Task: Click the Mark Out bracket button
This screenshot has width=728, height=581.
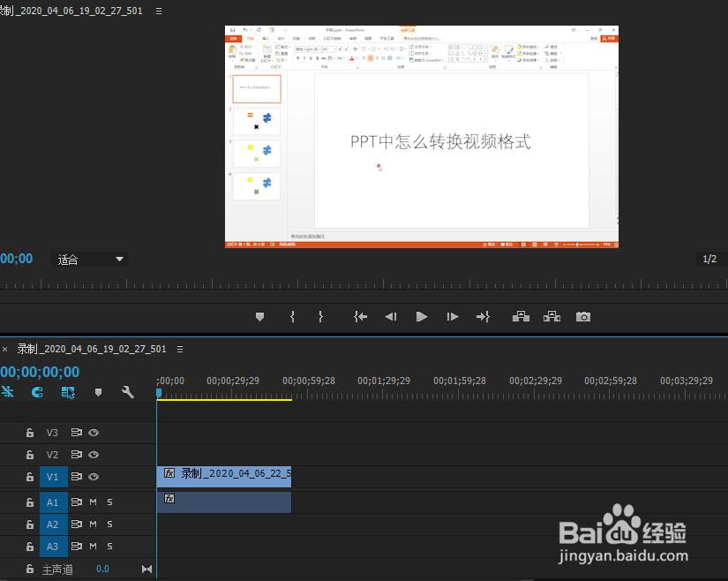Action: [x=321, y=317]
